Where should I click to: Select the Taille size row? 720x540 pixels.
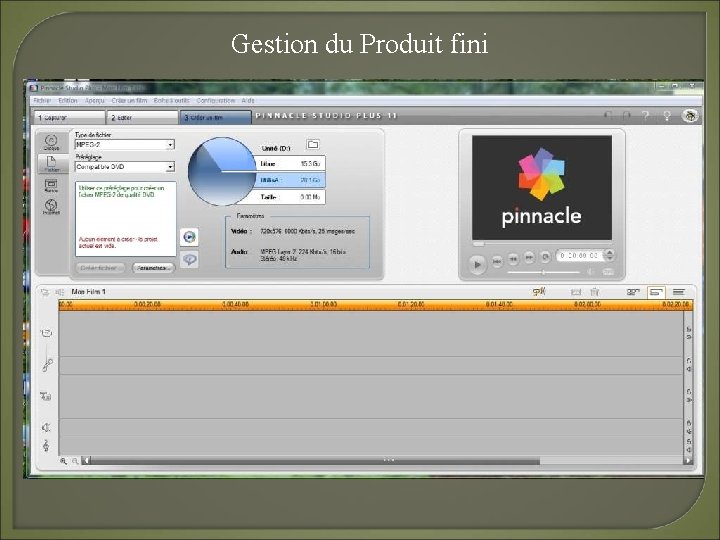point(291,197)
